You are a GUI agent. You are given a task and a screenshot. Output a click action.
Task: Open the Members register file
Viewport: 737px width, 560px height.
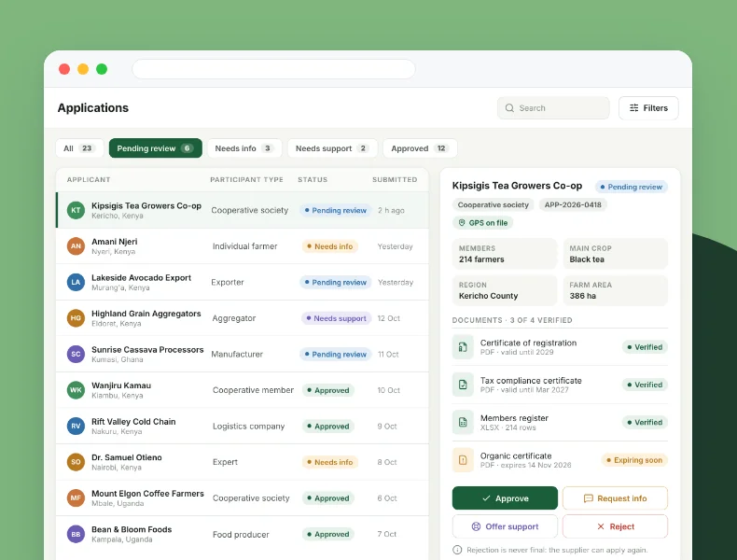(x=560, y=422)
